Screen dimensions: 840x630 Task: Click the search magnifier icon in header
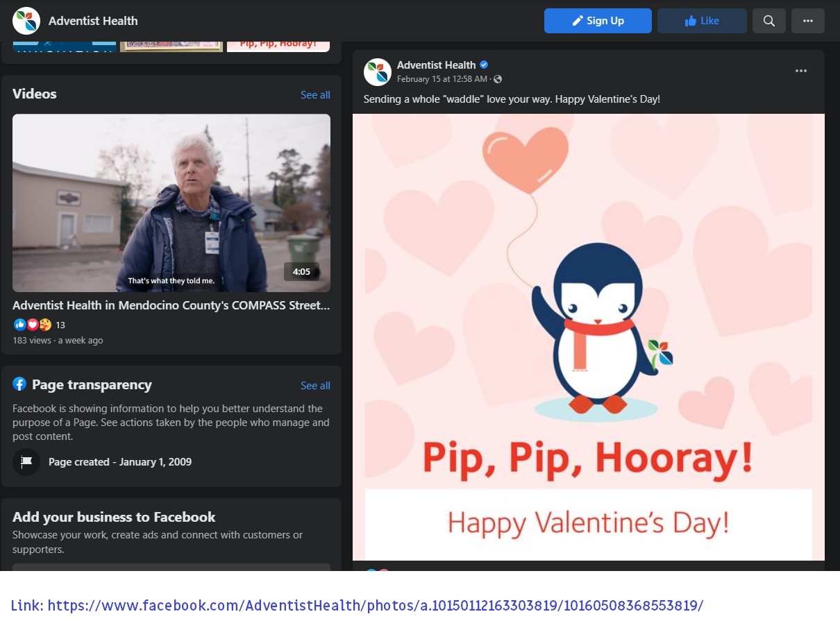(x=768, y=21)
